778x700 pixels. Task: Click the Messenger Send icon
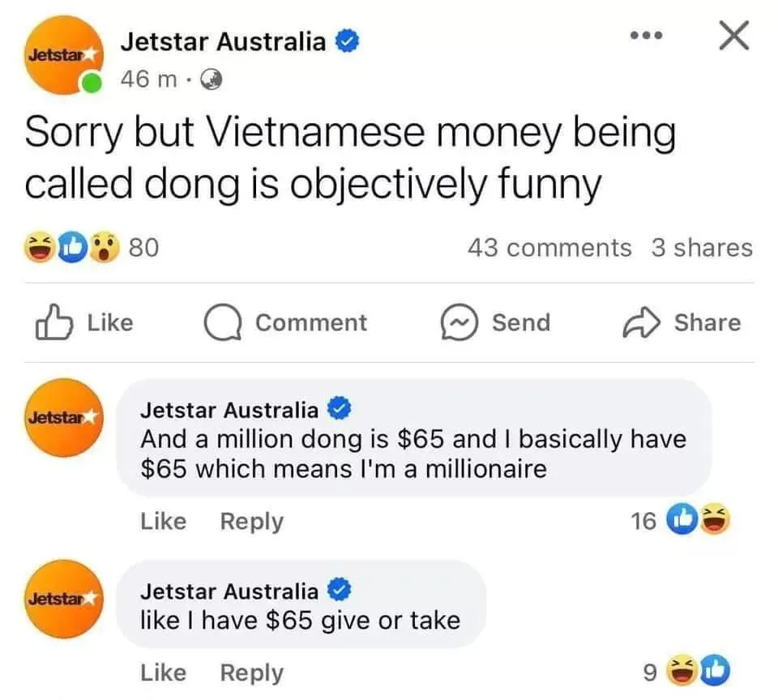point(460,322)
